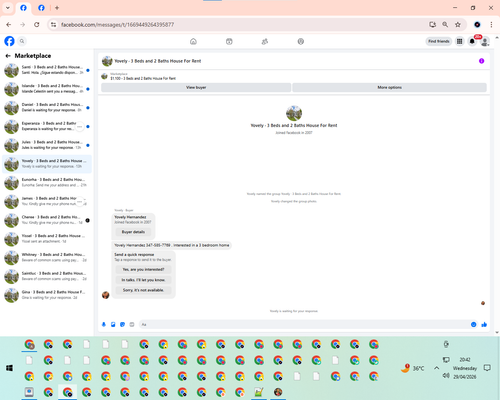Open the Facebook search icon
The height and width of the screenshot is (400, 500).
pyautogui.click(x=22, y=41)
